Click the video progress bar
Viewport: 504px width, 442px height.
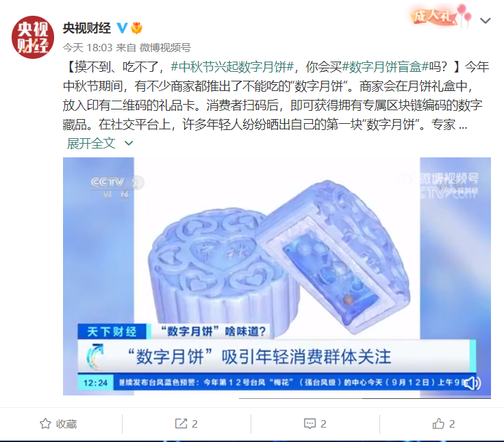364,398
